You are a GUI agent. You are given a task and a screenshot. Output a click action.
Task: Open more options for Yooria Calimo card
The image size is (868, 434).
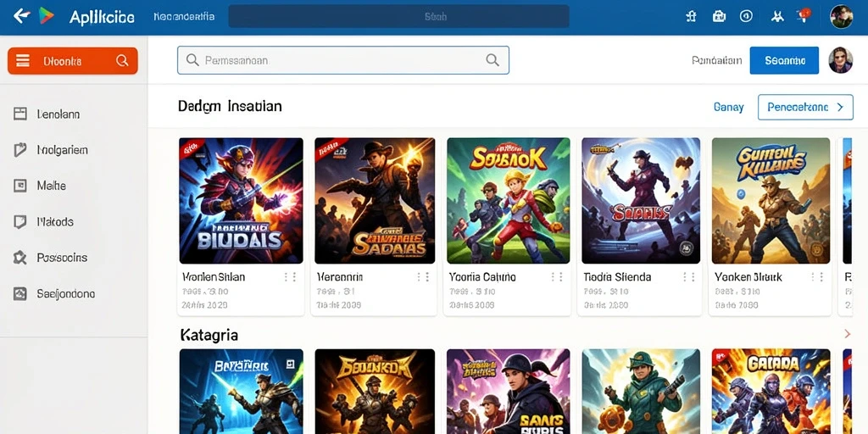point(558,277)
